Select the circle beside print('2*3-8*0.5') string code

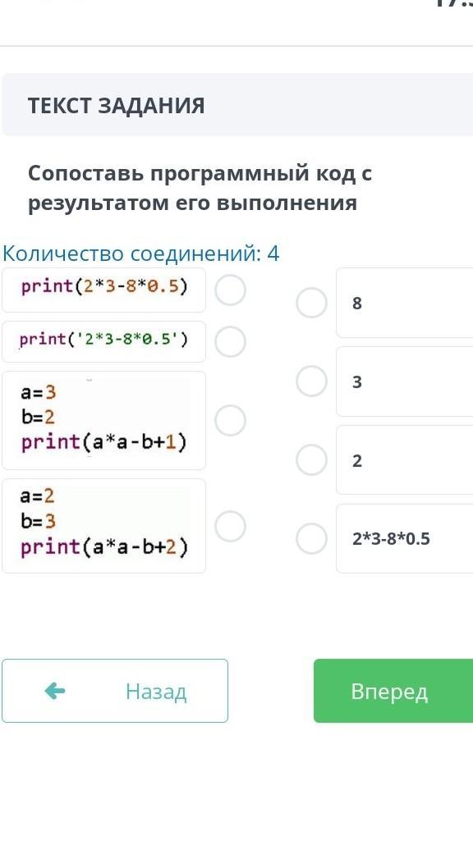(231, 341)
